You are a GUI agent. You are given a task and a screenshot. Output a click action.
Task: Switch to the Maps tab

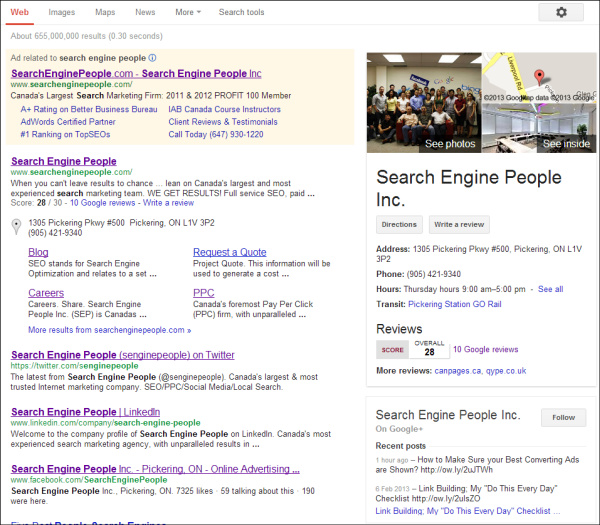(x=105, y=12)
